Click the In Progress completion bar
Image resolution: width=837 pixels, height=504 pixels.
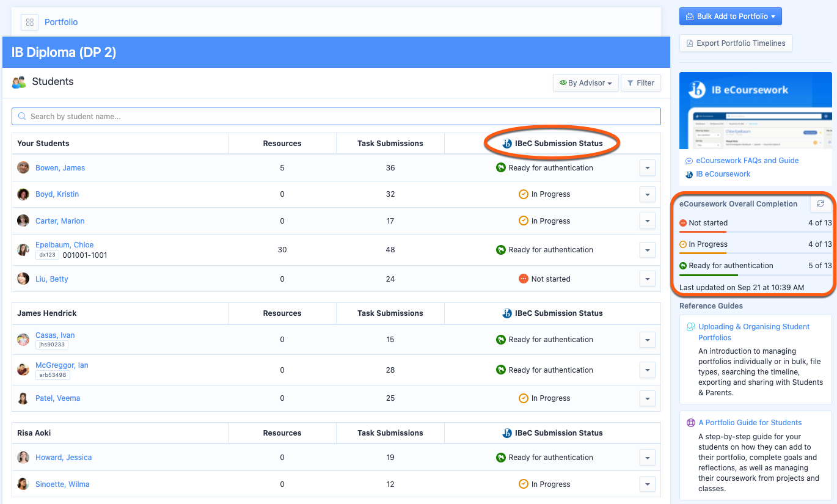point(755,253)
